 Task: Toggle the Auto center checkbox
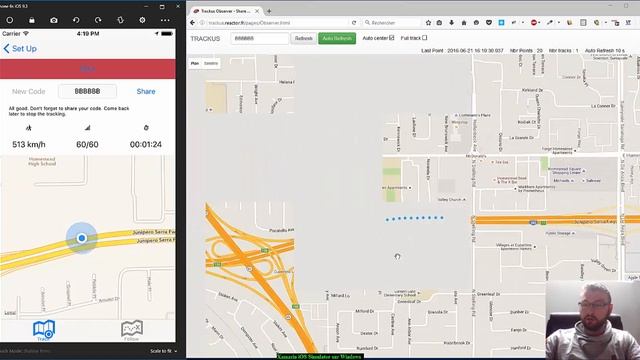[392, 38]
